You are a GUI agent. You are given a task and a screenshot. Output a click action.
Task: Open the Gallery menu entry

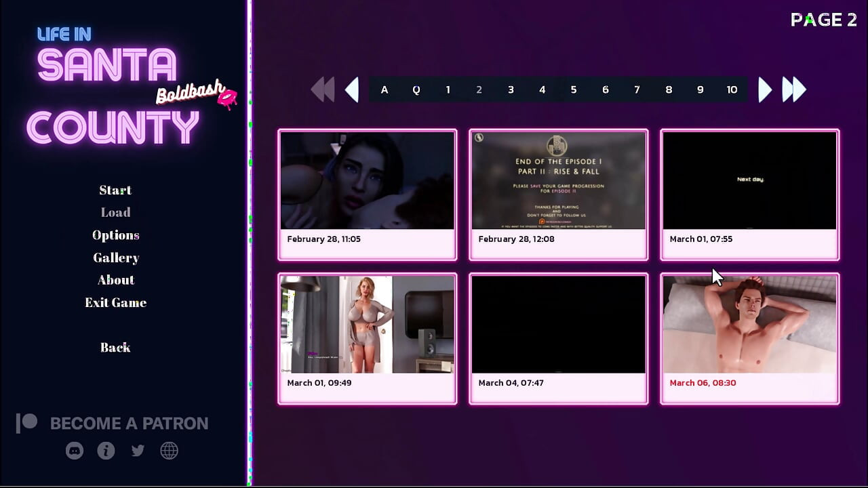[115, 258]
